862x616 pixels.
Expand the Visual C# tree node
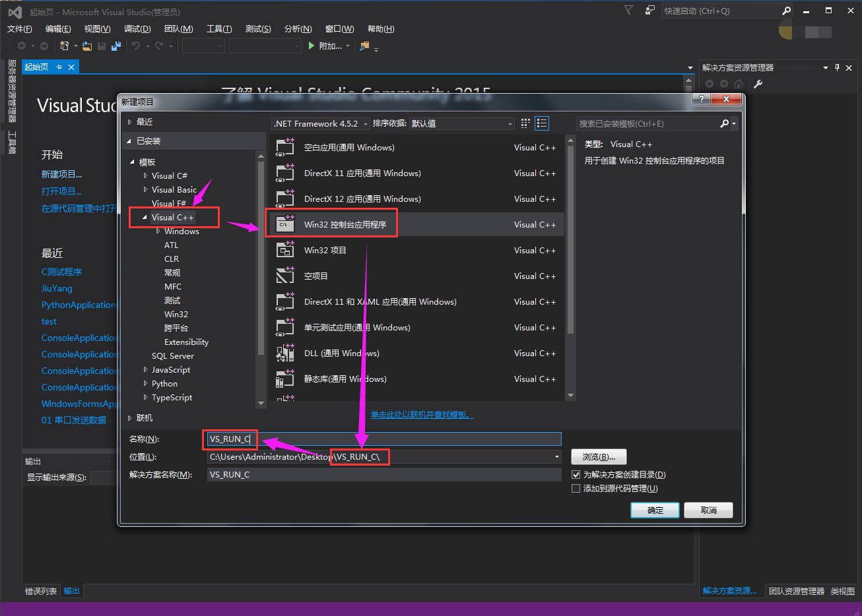point(145,175)
